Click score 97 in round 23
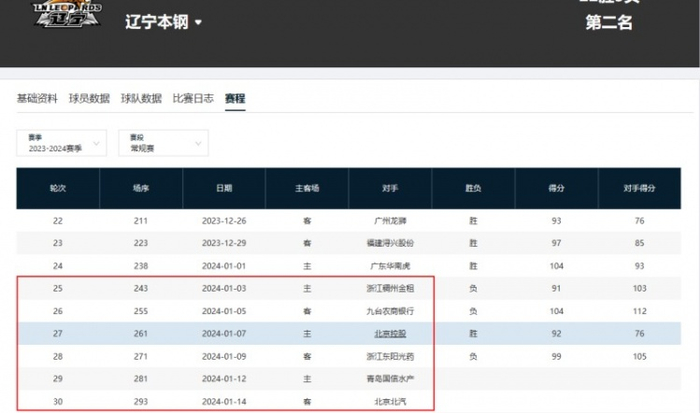Image resolution: width=700 pixels, height=413 pixels. (x=556, y=243)
